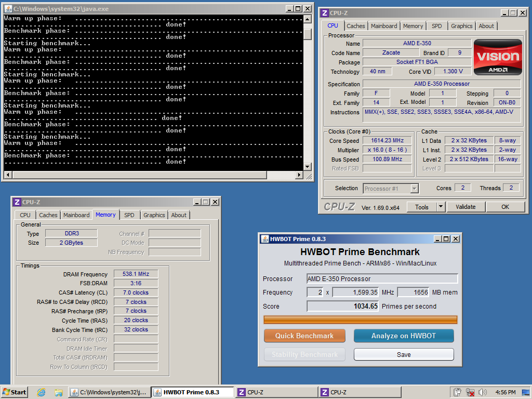532x399 pixels.
Task: Open the Mainboard tab in main CPU-Z window
Action: click(x=384, y=26)
